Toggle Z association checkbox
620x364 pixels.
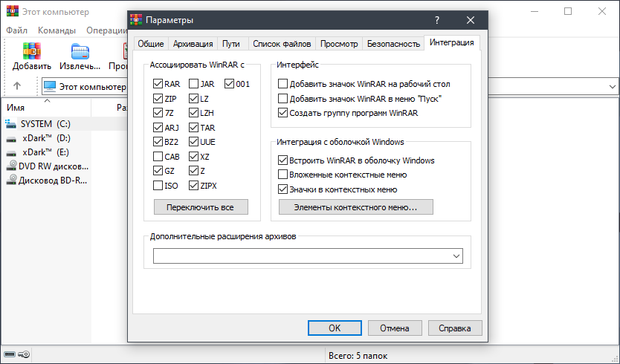click(x=193, y=171)
